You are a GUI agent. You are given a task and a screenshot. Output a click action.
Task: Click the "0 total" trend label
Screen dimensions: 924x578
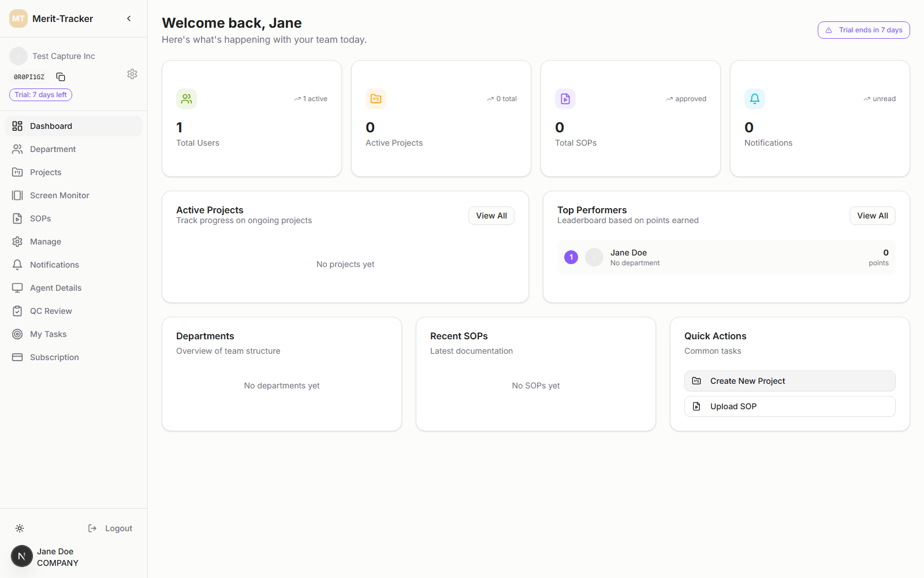pos(502,99)
